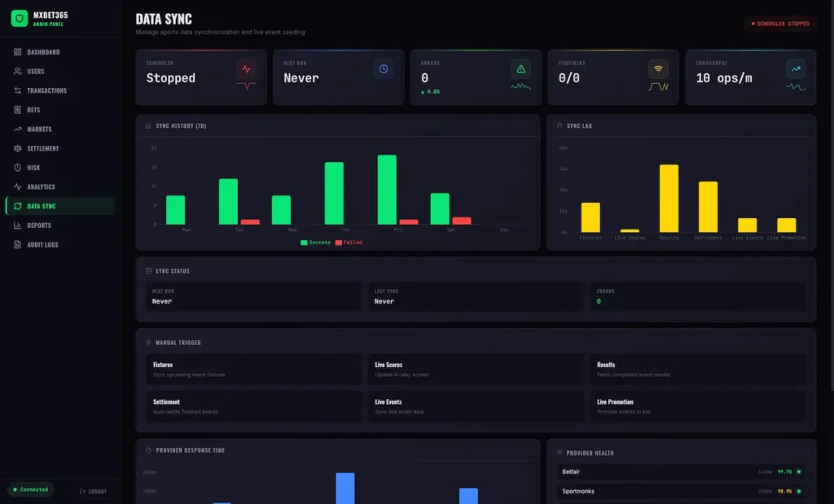Click the '0/0' providers value
Viewport: 834px width, 504px height.
coord(568,78)
